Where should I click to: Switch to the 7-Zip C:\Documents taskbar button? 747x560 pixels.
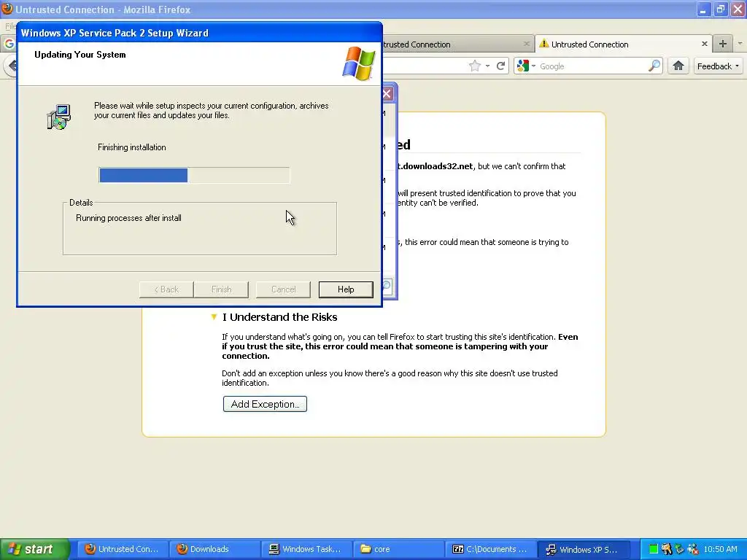[490, 549]
